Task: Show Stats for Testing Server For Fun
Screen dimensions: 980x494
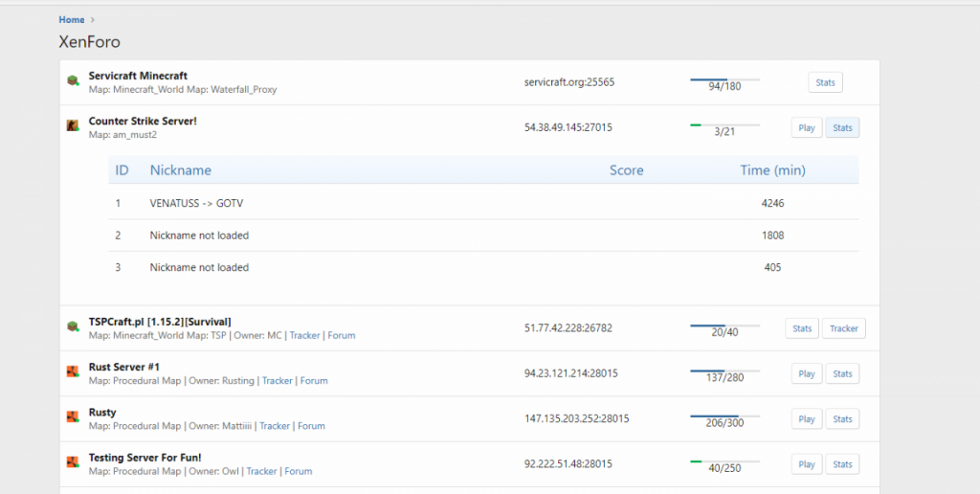Action: point(842,464)
